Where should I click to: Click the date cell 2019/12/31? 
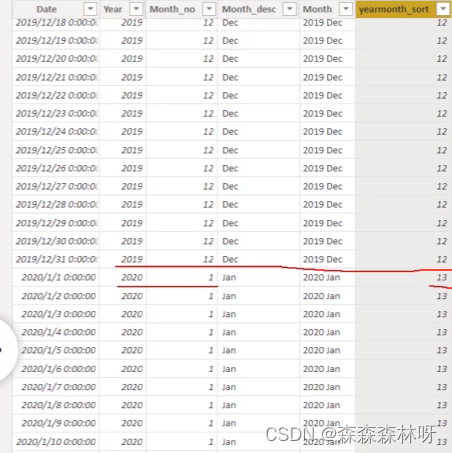coord(57,259)
